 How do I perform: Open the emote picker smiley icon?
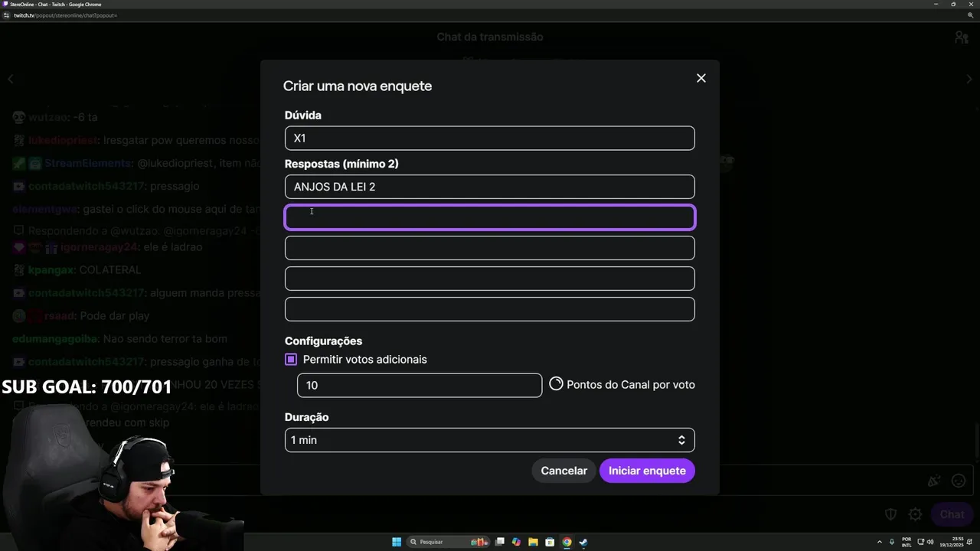pyautogui.click(x=959, y=481)
